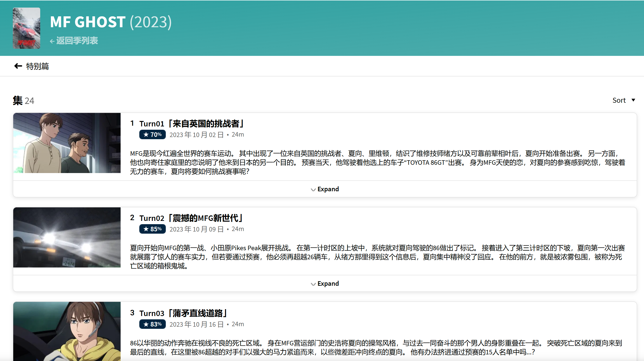Click the 85% rating badge
This screenshot has width=644, height=361.
click(153, 229)
